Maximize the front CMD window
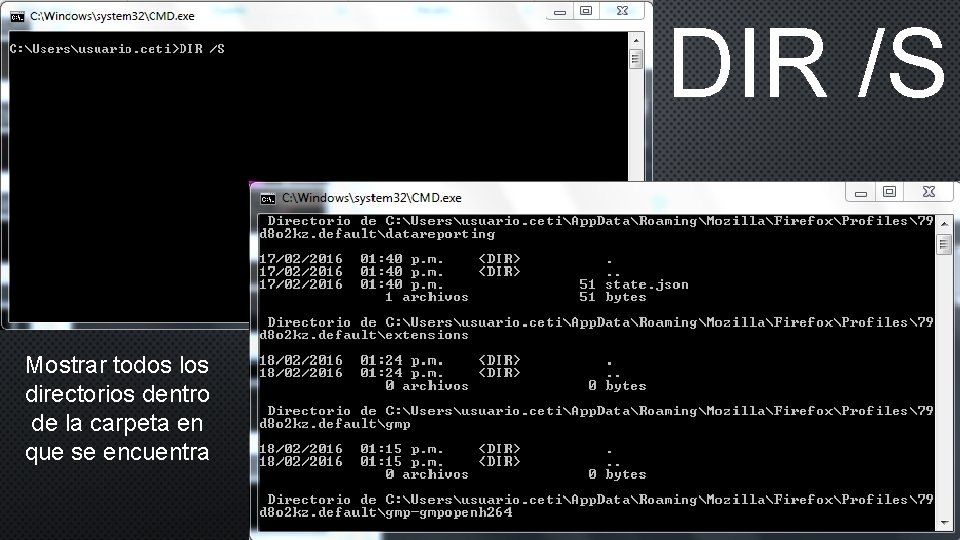The height and width of the screenshot is (540, 960). (890, 192)
